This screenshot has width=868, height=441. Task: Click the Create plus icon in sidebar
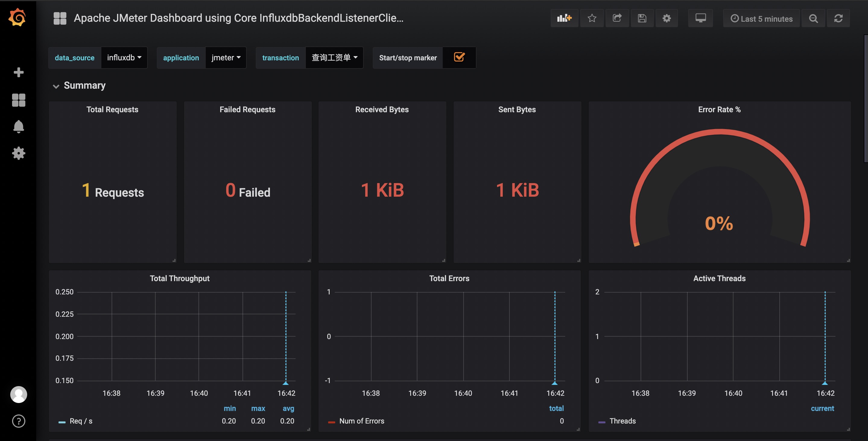pyautogui.click(x=18, y=72)
